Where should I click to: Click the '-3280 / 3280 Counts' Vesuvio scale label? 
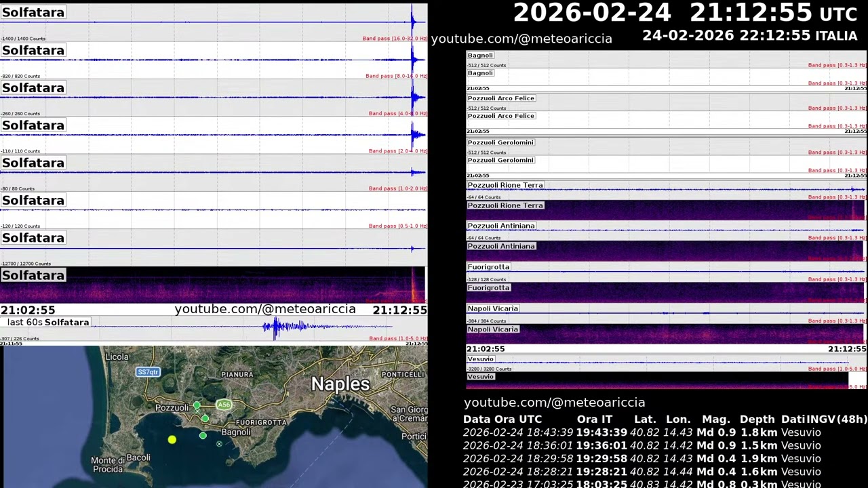(x=489, y=369)
